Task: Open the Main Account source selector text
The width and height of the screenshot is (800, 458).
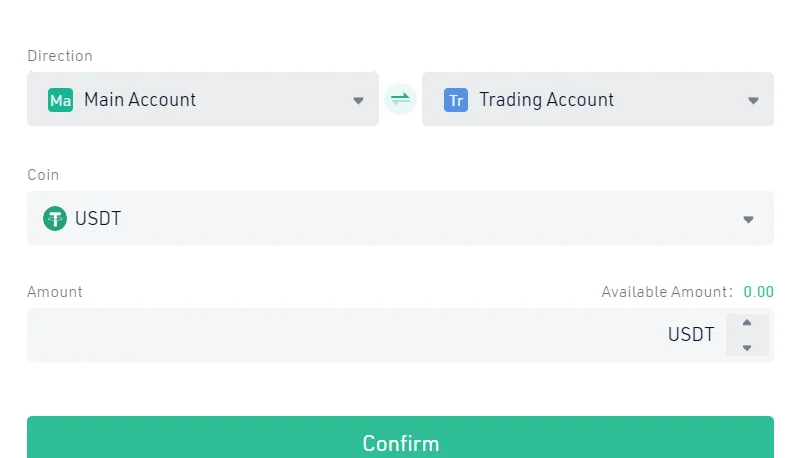Action: [140, 99]
